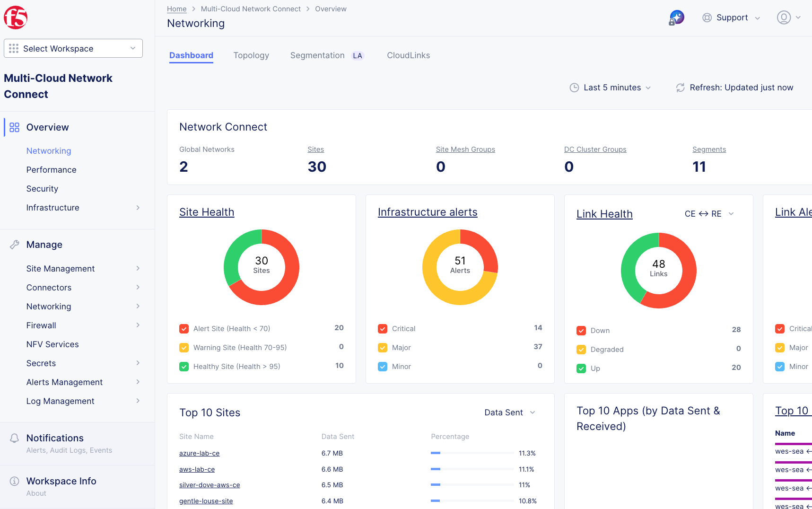Toggle Healthy Site (Health > 95) checkbox
812x509 pixels.
point(184,367)
